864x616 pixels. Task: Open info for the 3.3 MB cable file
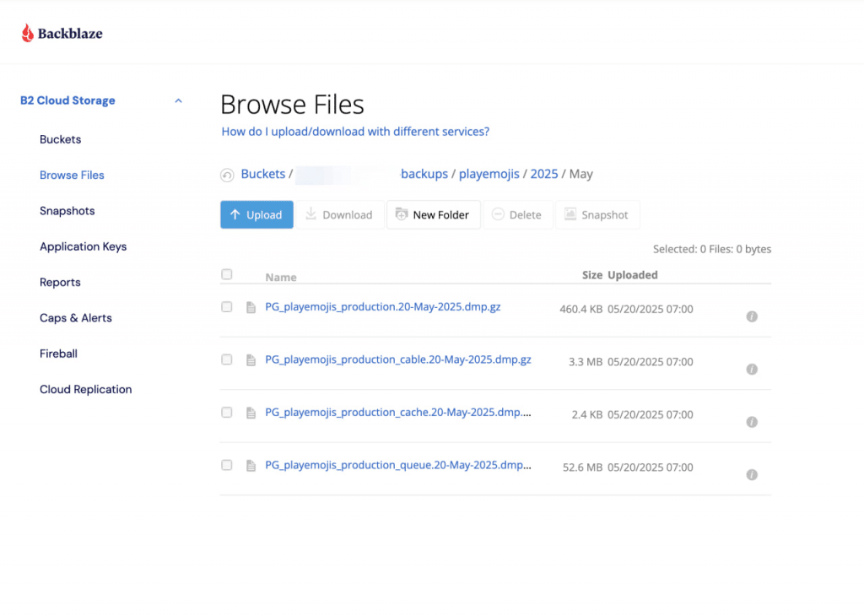(x=752, y=369)
